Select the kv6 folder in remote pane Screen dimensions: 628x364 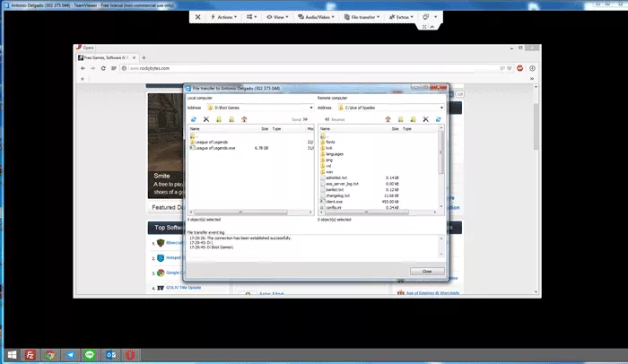pos(327,148)
